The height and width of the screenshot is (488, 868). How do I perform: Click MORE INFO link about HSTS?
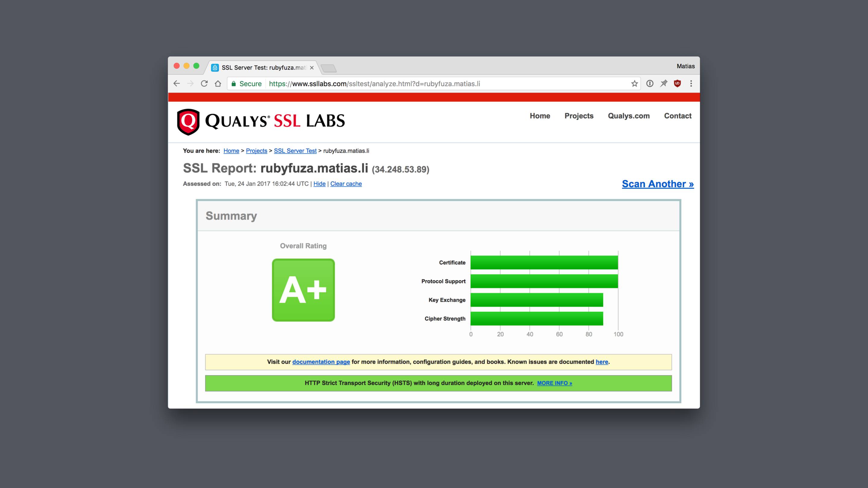tap(555, 383)
